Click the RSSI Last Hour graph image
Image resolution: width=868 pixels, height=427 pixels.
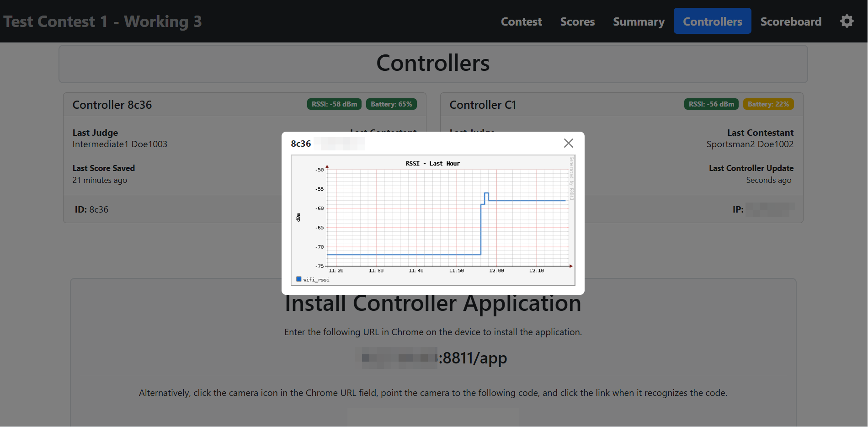[x=433, y=220]
